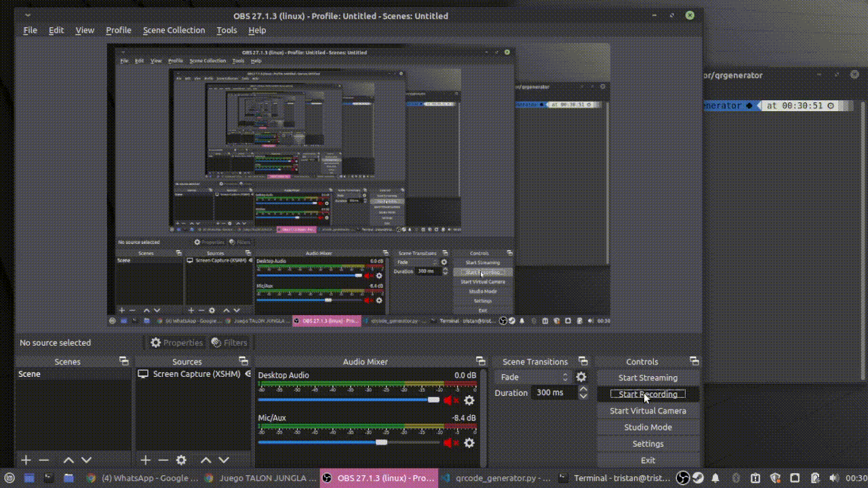Unmute Mic/Aux speaker

450,443
